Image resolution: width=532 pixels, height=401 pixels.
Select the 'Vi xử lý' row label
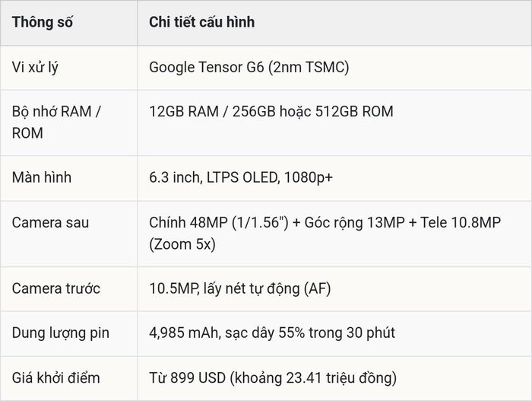[x=35, y=67]
